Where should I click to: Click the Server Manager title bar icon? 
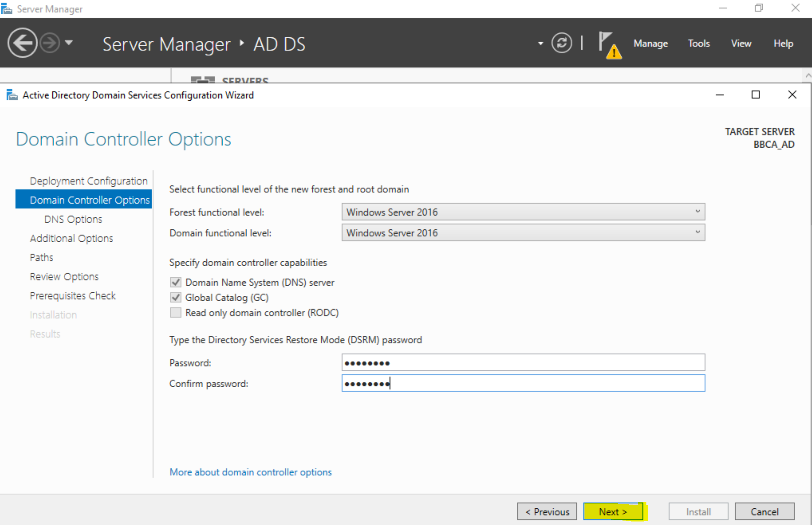6,9
